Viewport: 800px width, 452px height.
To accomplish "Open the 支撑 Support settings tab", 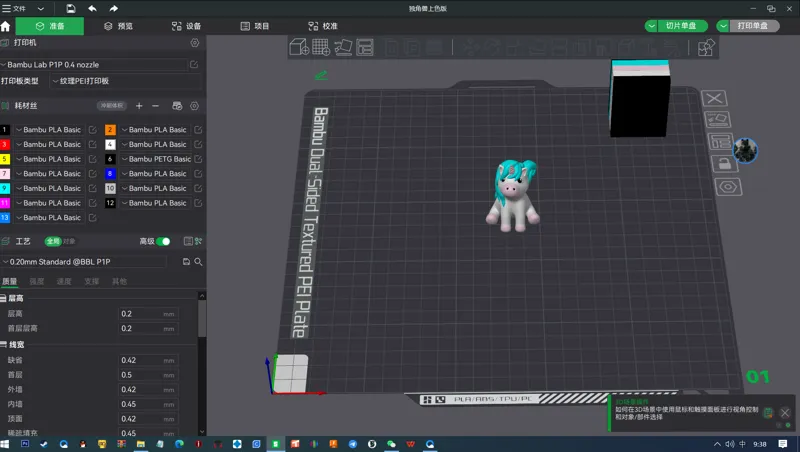I will [x=91, y=281].
